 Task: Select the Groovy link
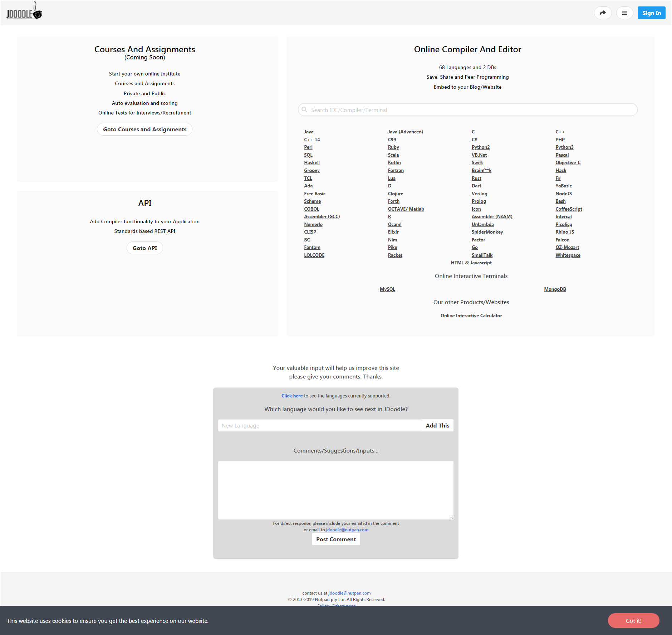click(312, 171)
